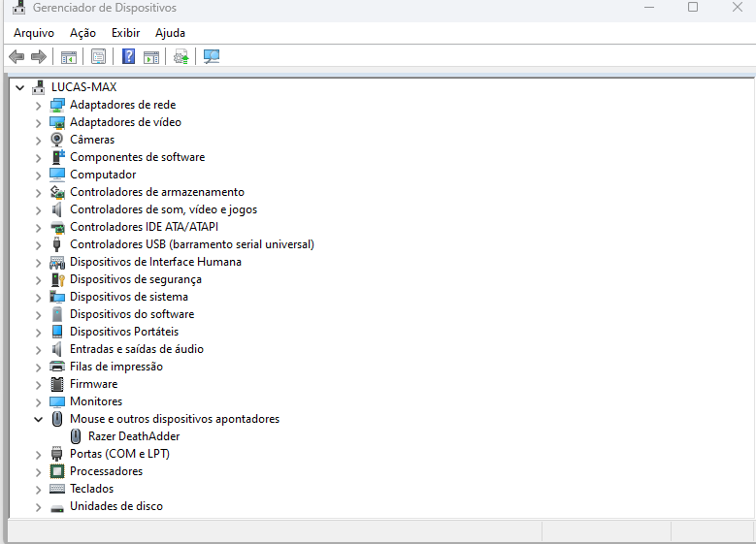This screenshot has height=544, width=756.
Task: Scan for hardware changes via monitor magnifier icon
Action: click(x=212, y=57)
